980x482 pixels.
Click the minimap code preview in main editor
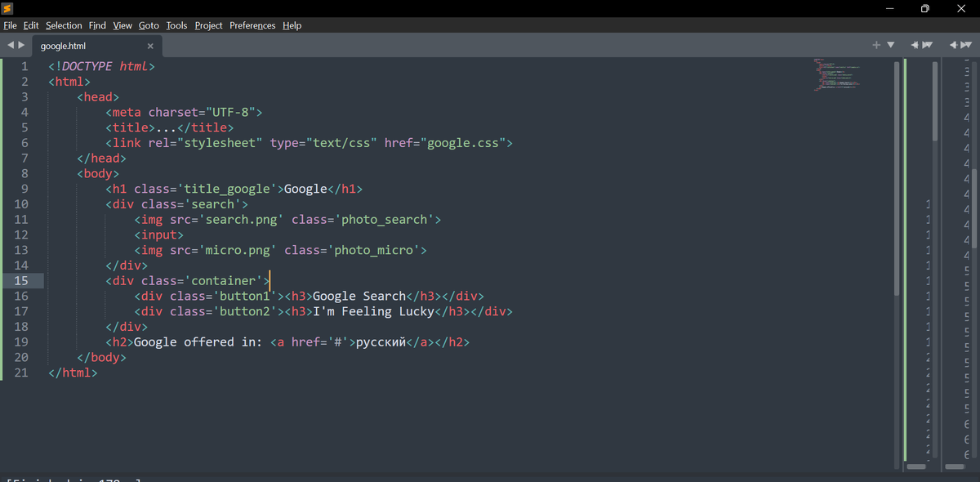pos(837,74)
